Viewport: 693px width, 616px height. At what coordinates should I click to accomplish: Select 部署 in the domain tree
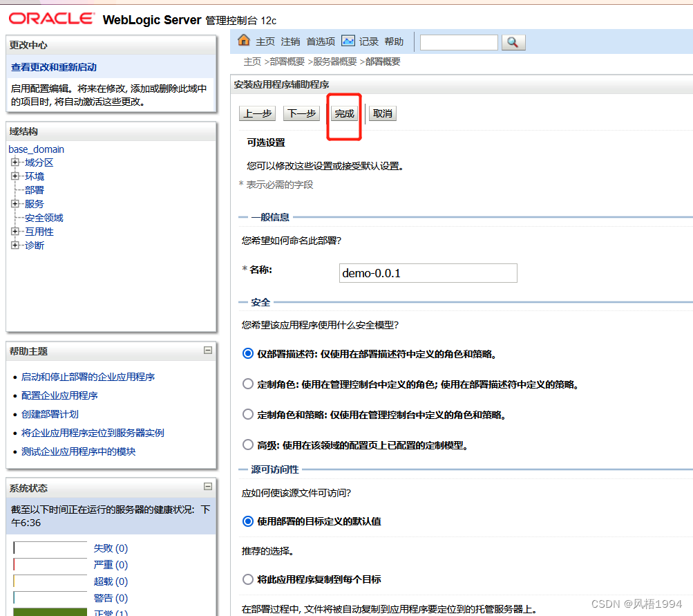(x=35, y=190)
